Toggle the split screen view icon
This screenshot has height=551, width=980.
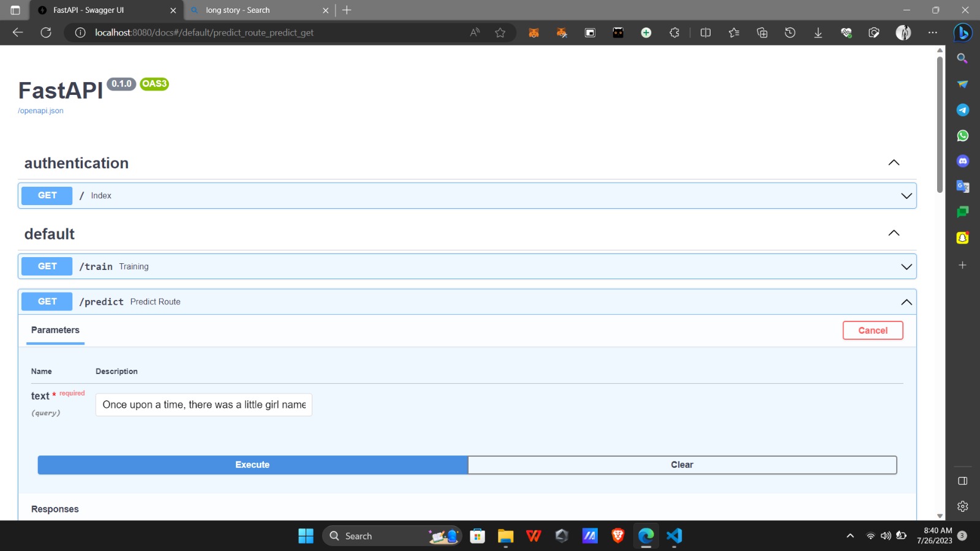click(706, 32)
